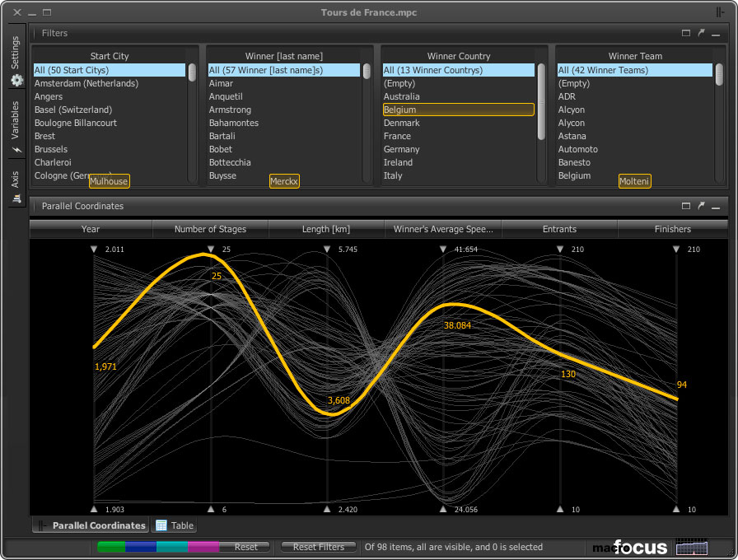This screenshot has height=560, width=738.
Task: Click the Reset button beside color bar
Action: pos(245,547)
